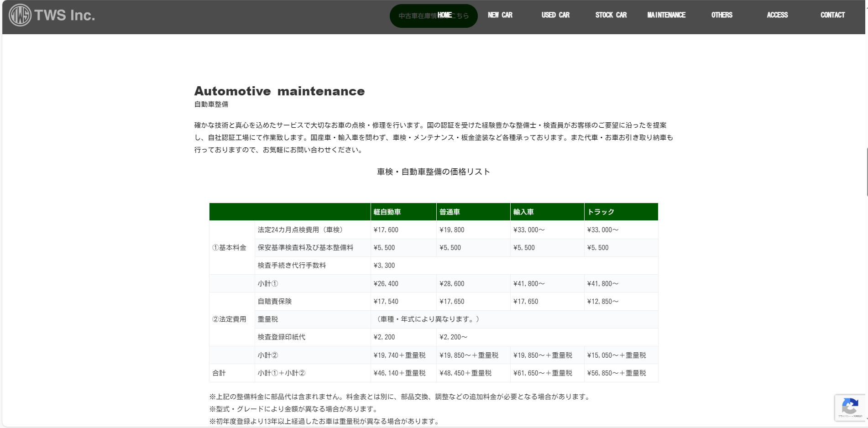
Task: Click the ¥12,850～ truck insurance cell
Action: coord(621,302)
